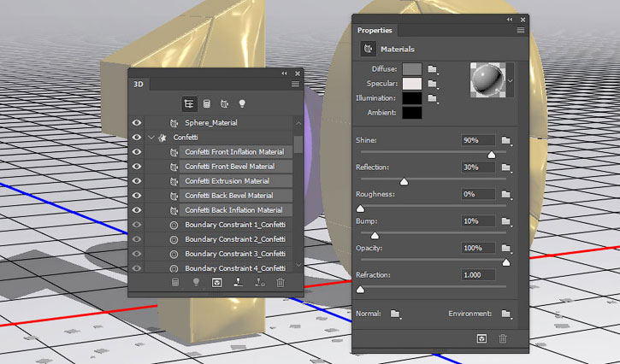Hide Confetti Front Bevel Material
This screenshot has width=620, height=364.
[137, 167]
